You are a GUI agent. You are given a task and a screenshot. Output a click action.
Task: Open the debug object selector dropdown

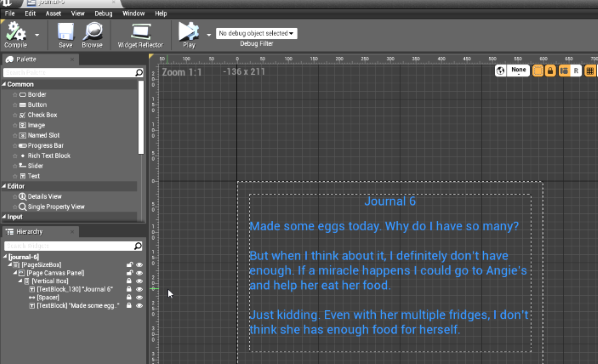pyautogui.click(x=256, y=34)
